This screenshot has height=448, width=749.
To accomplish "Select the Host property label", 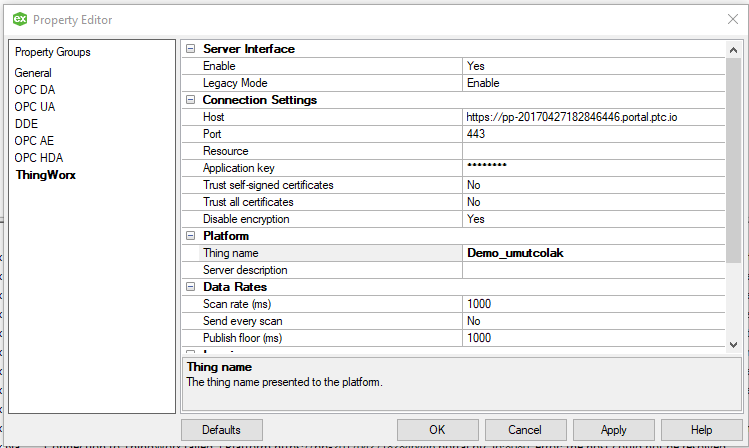I will coord(214,117).
